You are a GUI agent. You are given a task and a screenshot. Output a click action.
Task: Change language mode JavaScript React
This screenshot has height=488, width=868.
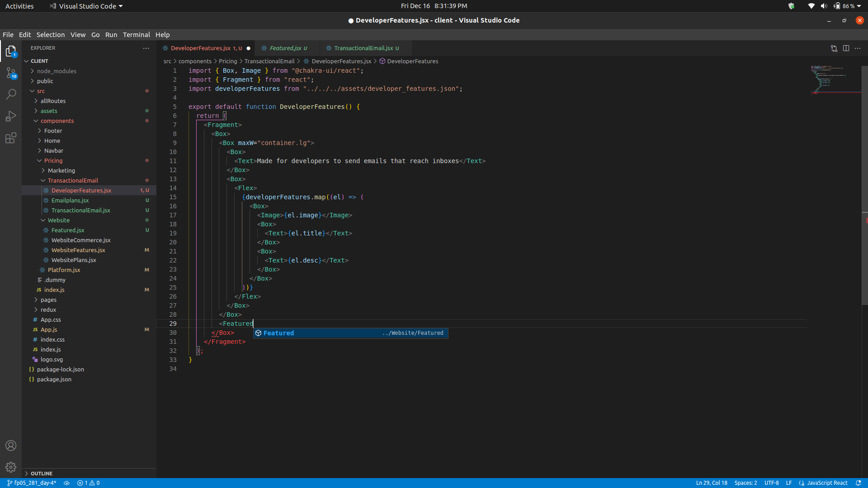click(x=827, y=483)
